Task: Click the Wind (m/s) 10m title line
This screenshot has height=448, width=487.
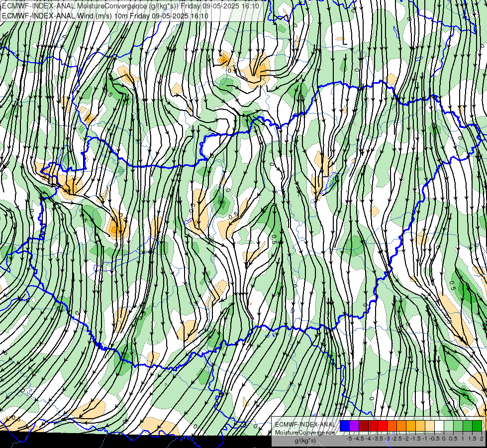Action: pos(105,16)
